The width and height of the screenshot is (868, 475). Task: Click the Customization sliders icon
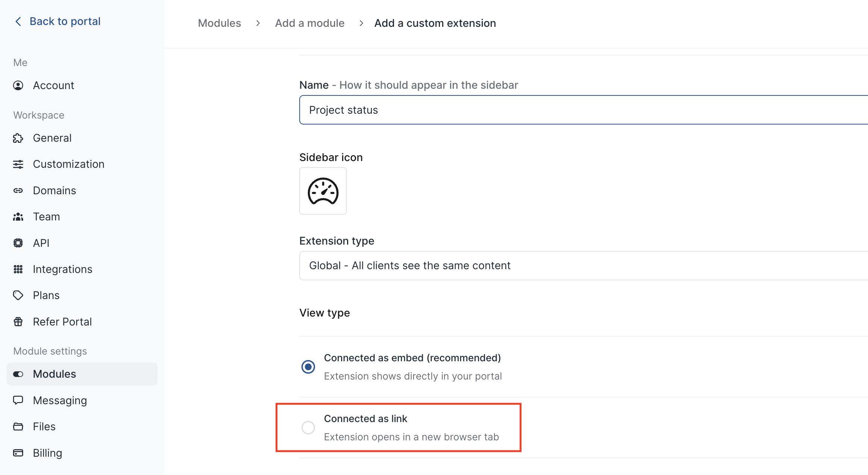[18, 164]
